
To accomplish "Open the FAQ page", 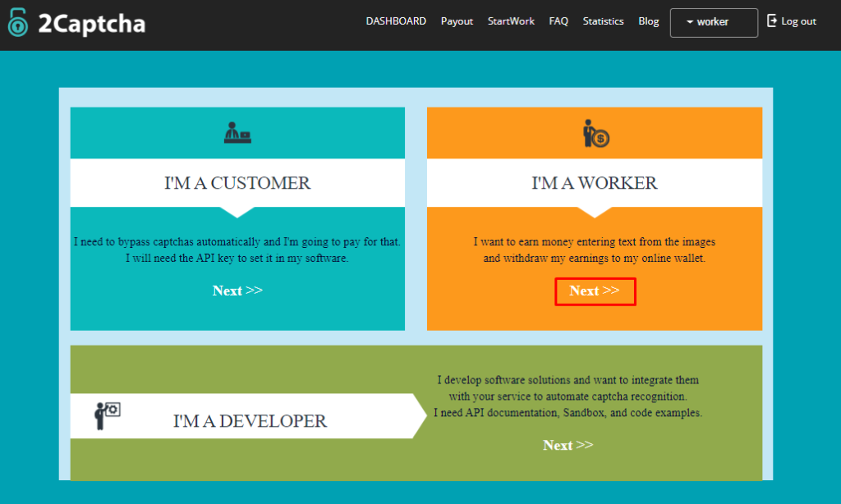I will click(558, 21).
